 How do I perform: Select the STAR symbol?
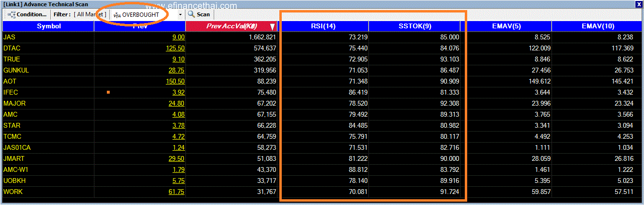pyautogui.click(x=12, y=125)
